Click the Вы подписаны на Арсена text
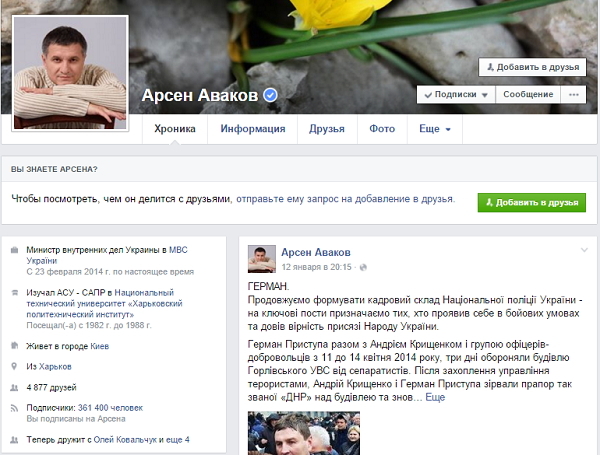Image resolution: width=600 pixels, height=455 pixels. tap(76, 419)
